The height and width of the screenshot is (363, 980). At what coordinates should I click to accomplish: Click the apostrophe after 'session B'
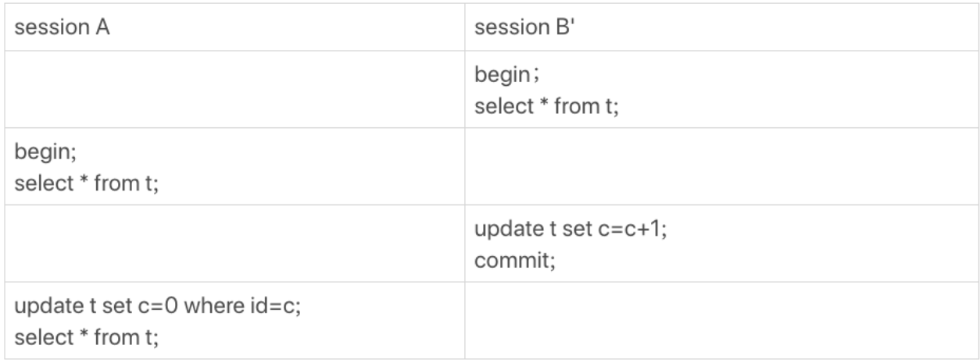[x=574, y=23]
